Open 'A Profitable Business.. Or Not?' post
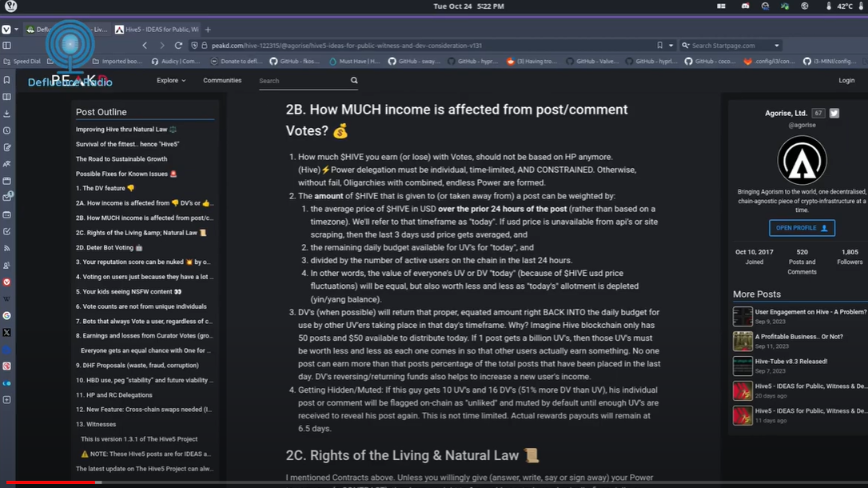868x488 pixels. click(798, 337)
